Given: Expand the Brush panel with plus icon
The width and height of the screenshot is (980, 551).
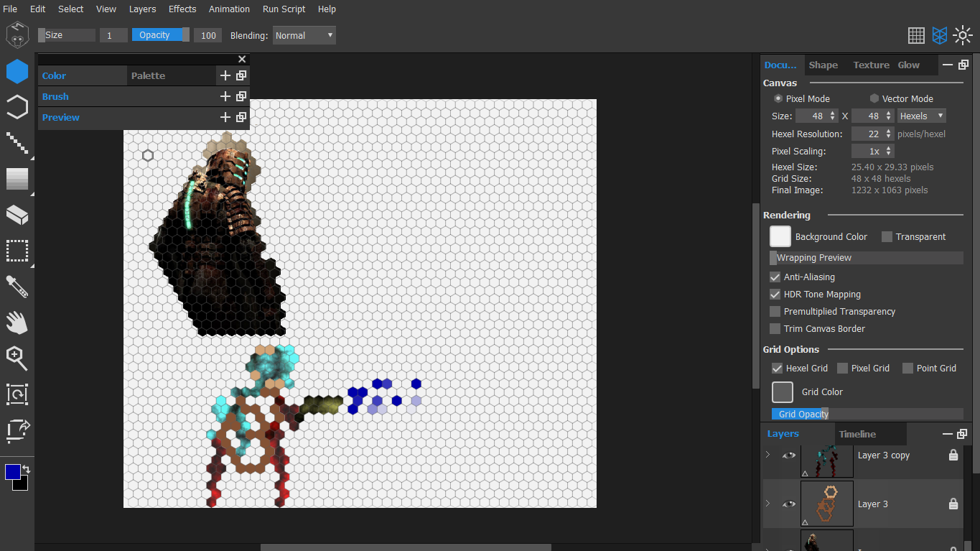Looking at the screenshot, I should [225, 96].
